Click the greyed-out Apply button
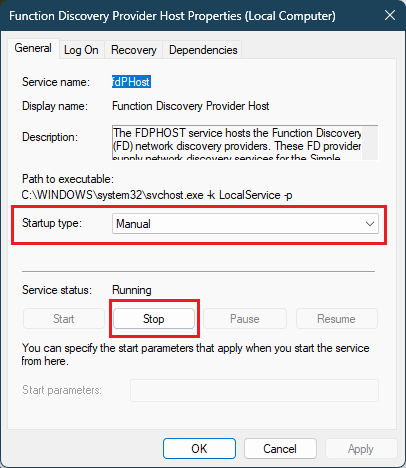This screenshot has width=406, height=468. pyautogui.click(x=361, y=449)
